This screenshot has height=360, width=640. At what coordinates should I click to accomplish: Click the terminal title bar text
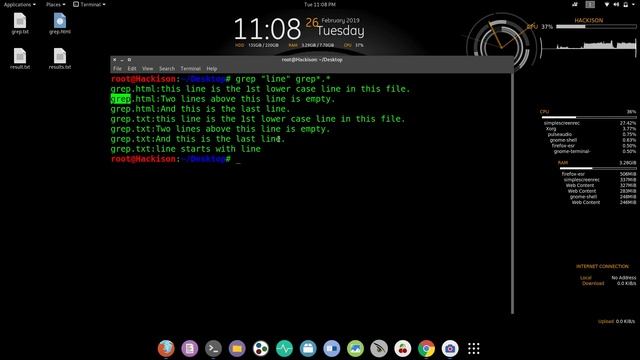click(312, 60)
